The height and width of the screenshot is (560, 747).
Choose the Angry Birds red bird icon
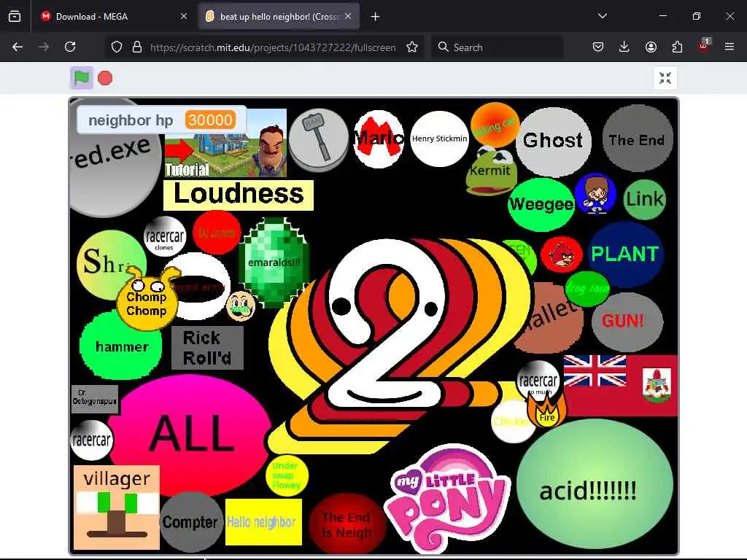562,254
